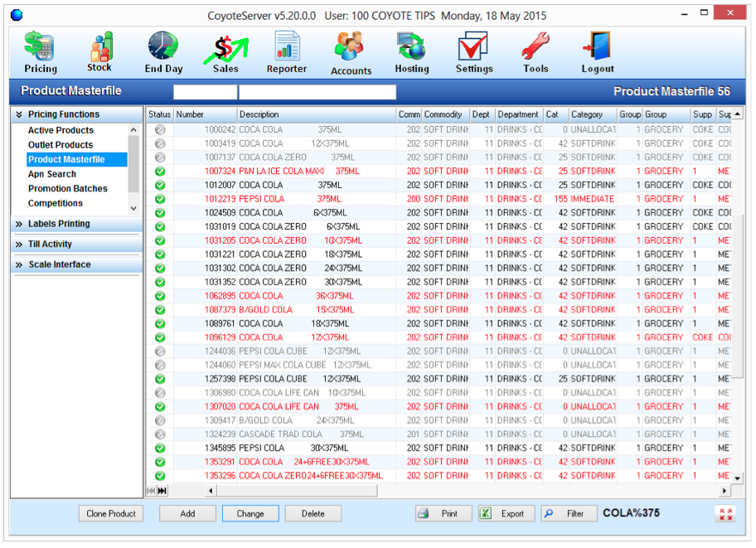This screenshot has height=548, width=756.
Task: Jump to the first record navigation icon
Action: click(152, 491)
